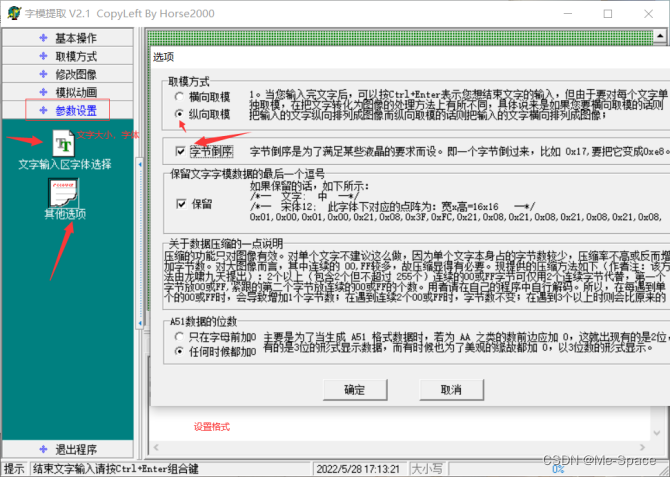Click status hint 结束文字输入请按Ctrl+Enter组合键

116,469
